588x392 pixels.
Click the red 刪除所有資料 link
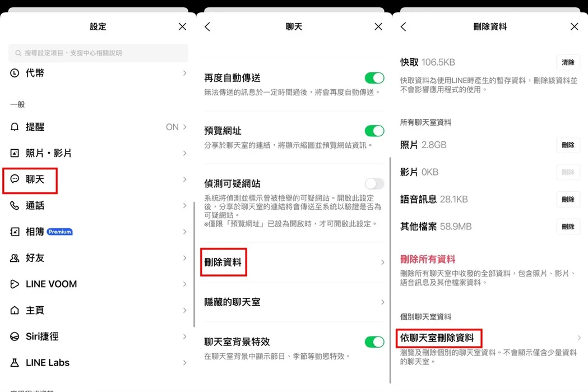[x=428, y=259]
